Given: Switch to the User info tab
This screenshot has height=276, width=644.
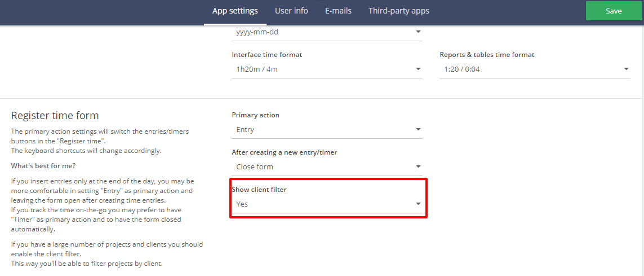Looking at the screenshot, I should tap(291, 11).
